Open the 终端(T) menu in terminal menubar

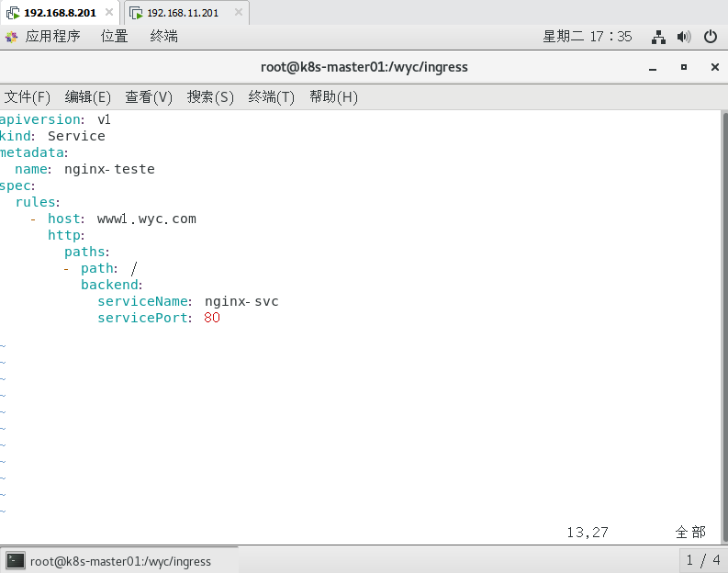271,97
